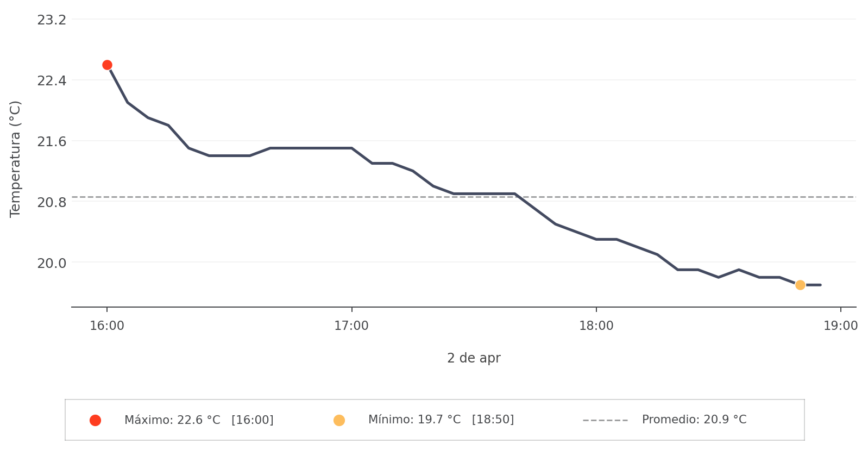Click the dashed Promedio legend line sample
Screen dimensions: 868x450
click(605, 420)
